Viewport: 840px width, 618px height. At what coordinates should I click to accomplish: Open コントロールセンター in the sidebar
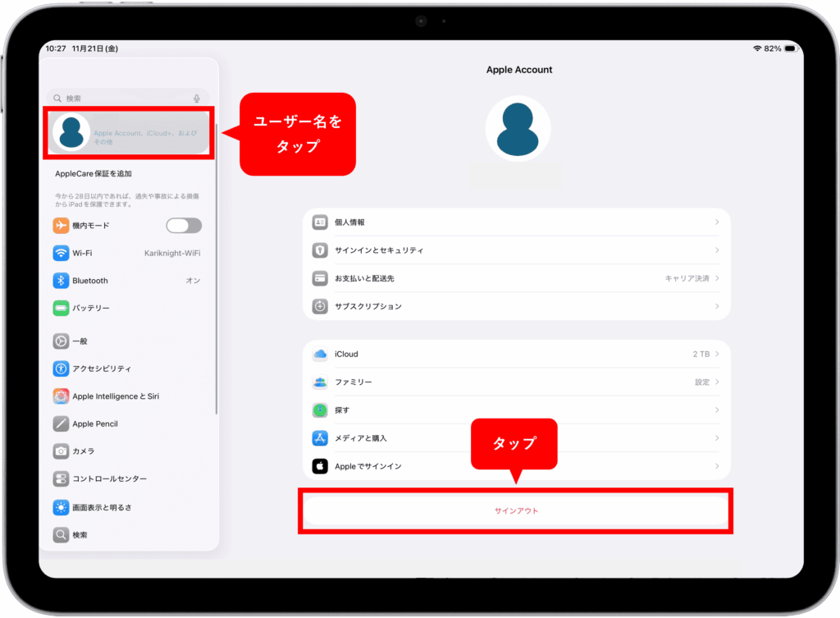click(109, 478)
